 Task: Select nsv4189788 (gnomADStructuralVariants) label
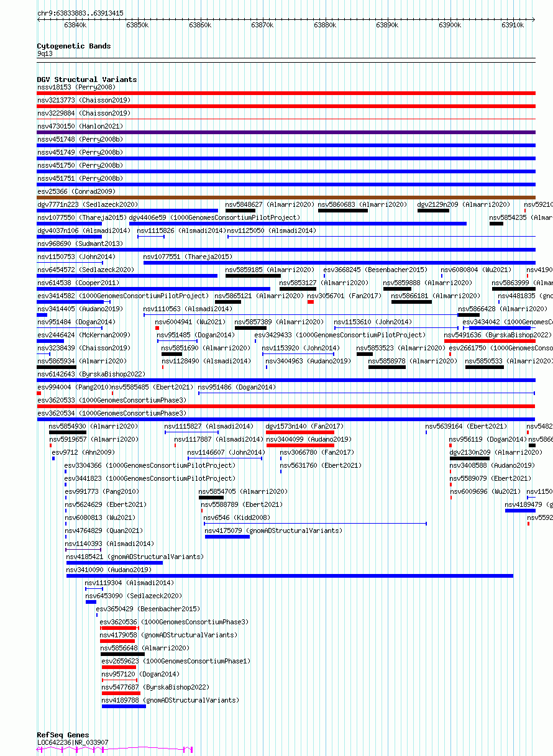coord(170,700)
